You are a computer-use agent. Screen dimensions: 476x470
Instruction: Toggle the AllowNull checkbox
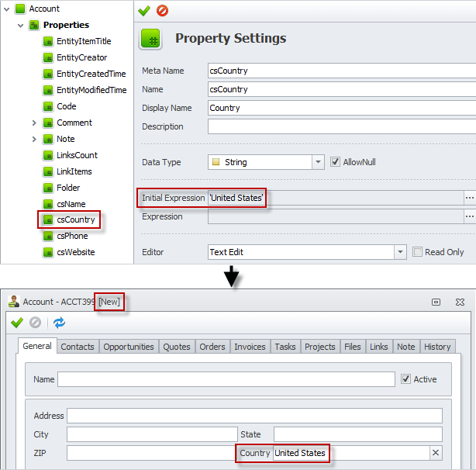coord(335,162)
